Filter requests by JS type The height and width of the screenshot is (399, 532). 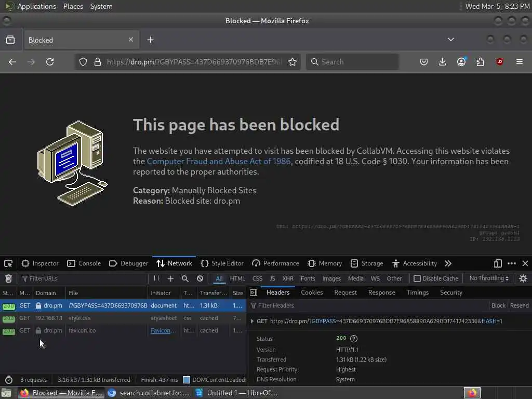[x=272, y=278]
